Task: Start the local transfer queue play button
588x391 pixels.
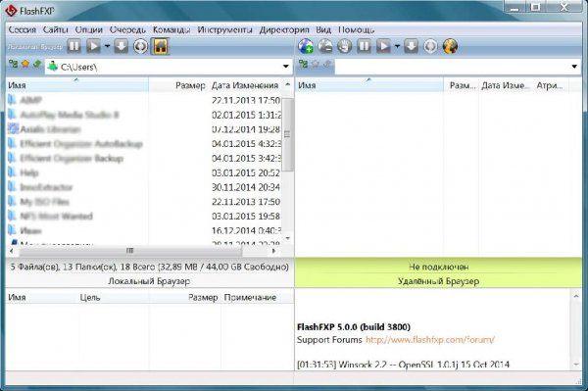Action: 93,46
